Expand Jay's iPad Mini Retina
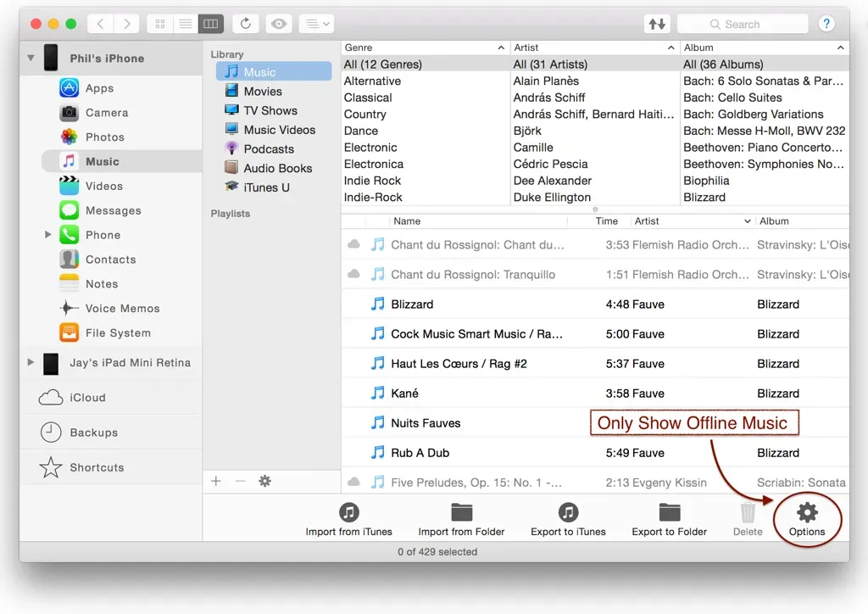The width and height of the screenshot is (868, 614). [31, 362]
